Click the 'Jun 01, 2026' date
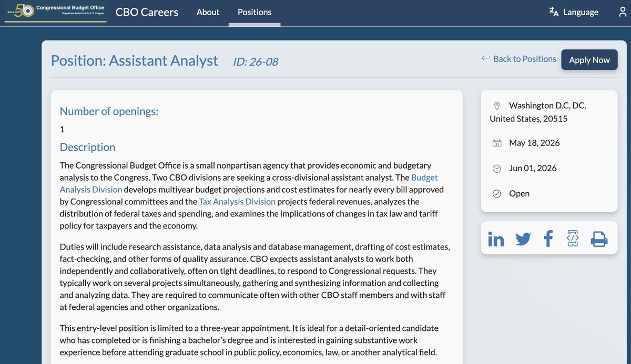The height and width of the screenshot is (364, 631). [x=533, y=168]
